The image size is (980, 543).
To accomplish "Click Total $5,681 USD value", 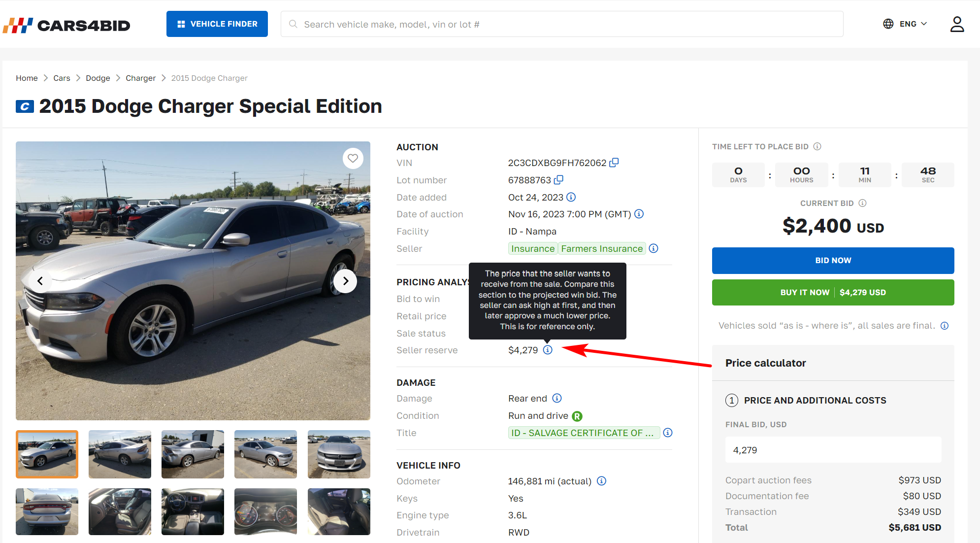I will pyautogui.click(x=915, y=527).
